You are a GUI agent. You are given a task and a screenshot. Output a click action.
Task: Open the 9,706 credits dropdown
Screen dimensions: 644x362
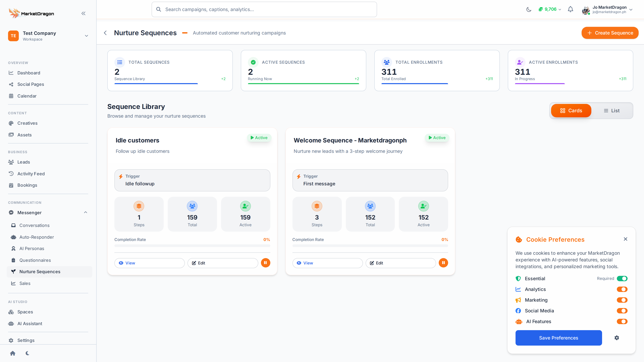pyautogui.click(x=550, y=10)
